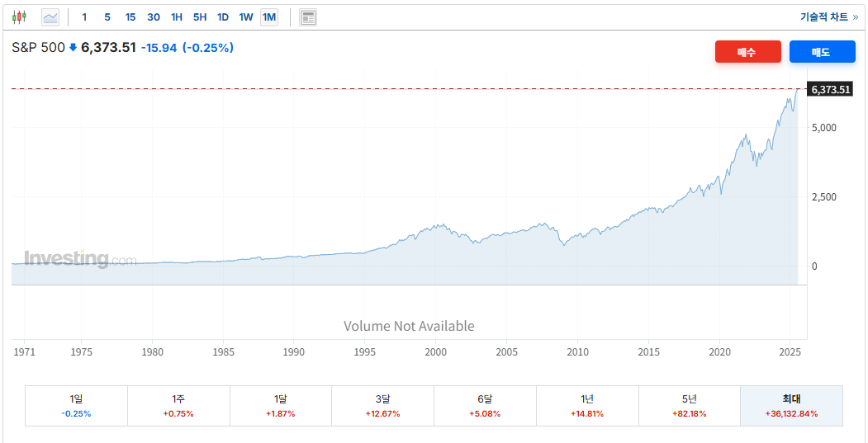Select the 1일 range tab
868x443 pixels.
click(76, 406)
